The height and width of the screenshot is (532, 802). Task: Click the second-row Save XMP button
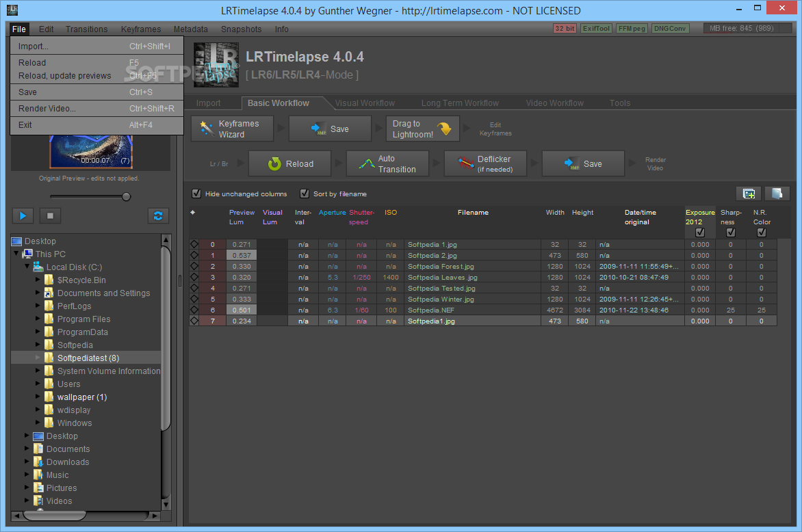(583, 164)
